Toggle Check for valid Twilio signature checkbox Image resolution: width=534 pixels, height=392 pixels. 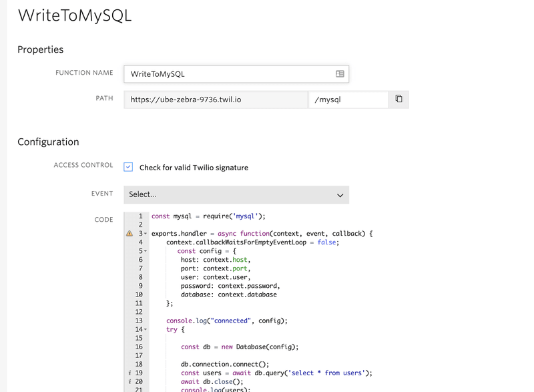128,167
